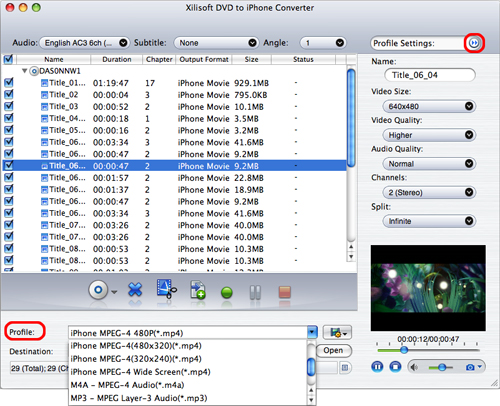500x406 pixels.
Task: Sort by the Duration column header
Action: [x=116, y=59]
